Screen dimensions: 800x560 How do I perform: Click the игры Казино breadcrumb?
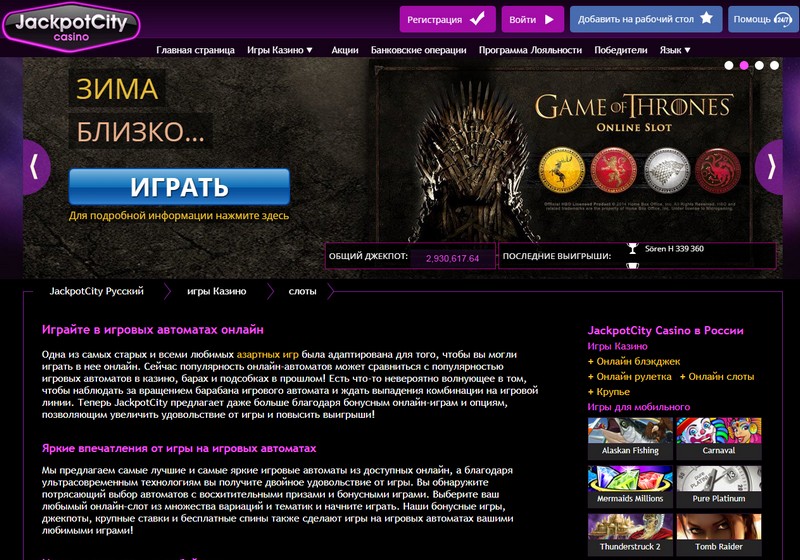(216, 291)
